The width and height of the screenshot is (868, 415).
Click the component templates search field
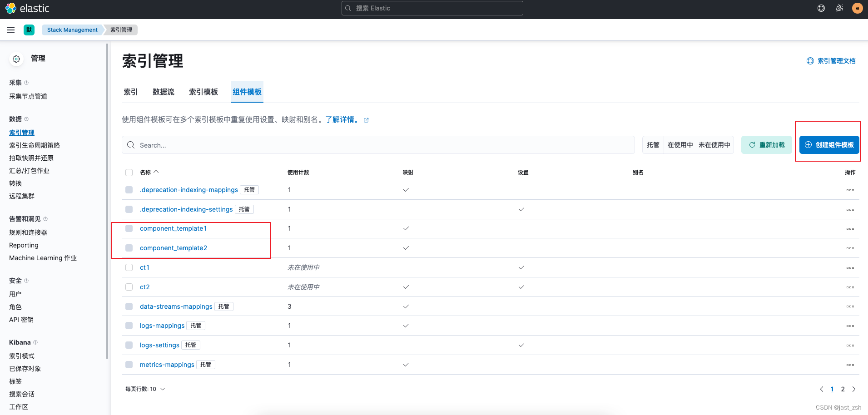pos(378,145)
